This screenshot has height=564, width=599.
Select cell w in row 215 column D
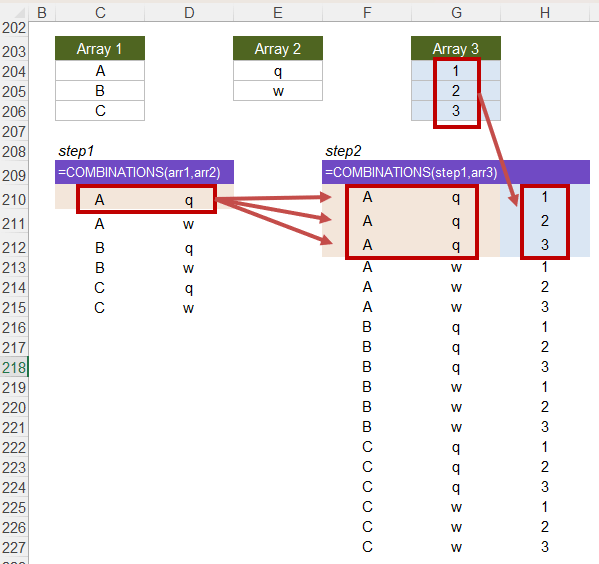(189, 308)
